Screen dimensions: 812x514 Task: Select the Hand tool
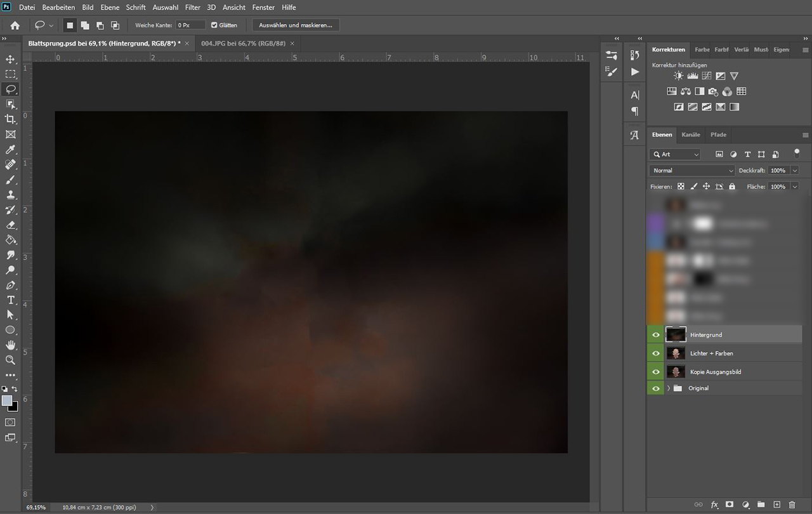pos(11,345)
